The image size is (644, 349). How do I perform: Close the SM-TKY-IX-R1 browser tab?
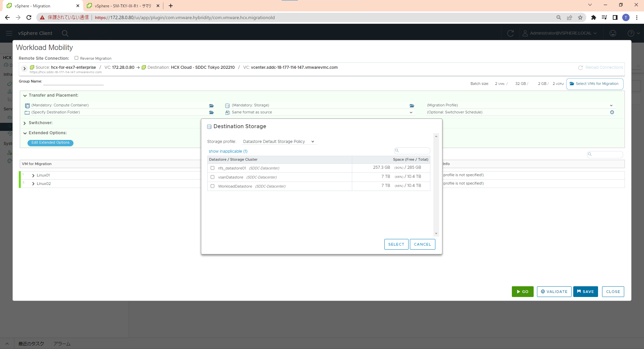[x=158, y=6]
